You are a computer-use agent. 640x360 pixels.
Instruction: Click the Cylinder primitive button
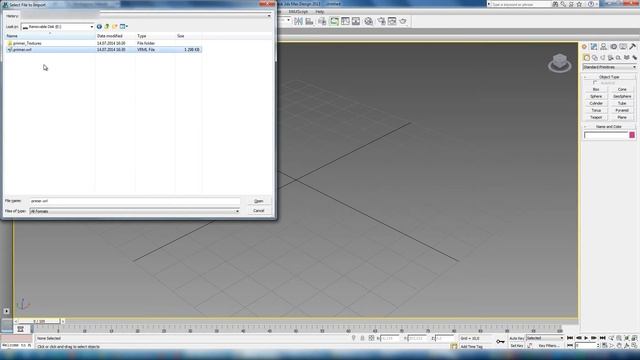[596, 103]
